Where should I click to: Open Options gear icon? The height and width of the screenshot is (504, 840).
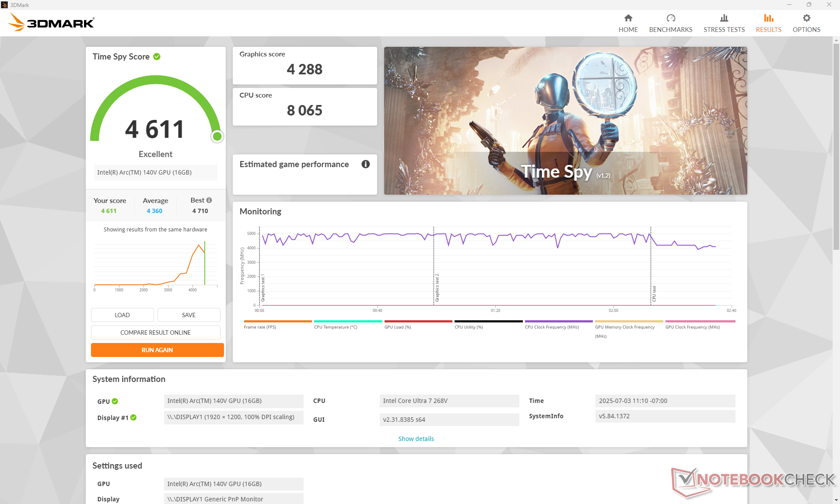click(x=806, y=18)
